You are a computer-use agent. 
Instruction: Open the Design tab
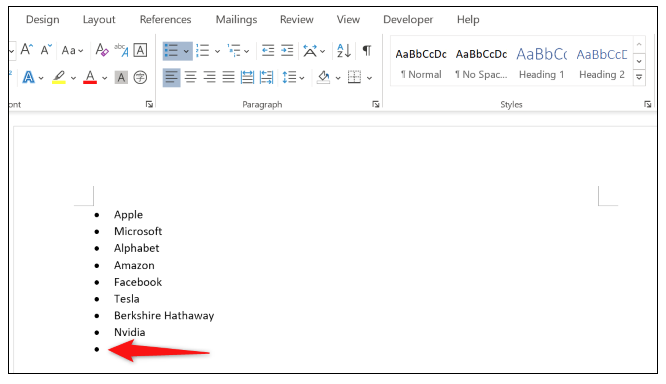point(42,20)
